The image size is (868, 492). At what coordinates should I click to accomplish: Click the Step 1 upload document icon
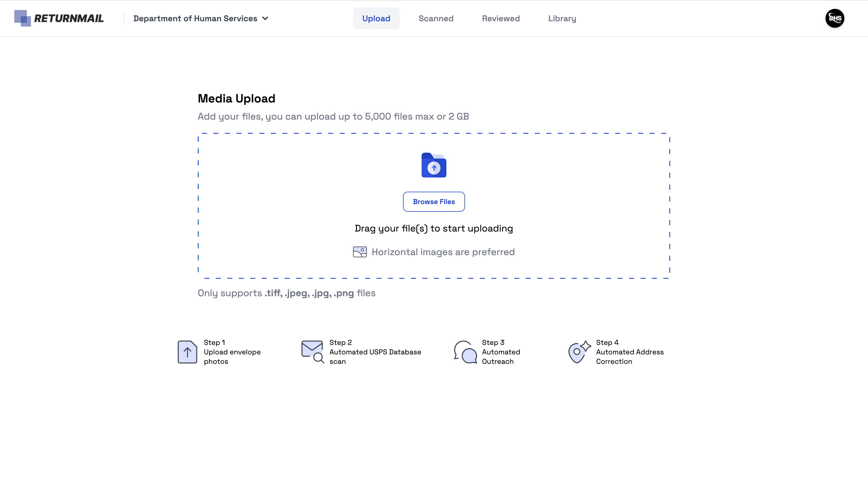(x=187, y=352)
